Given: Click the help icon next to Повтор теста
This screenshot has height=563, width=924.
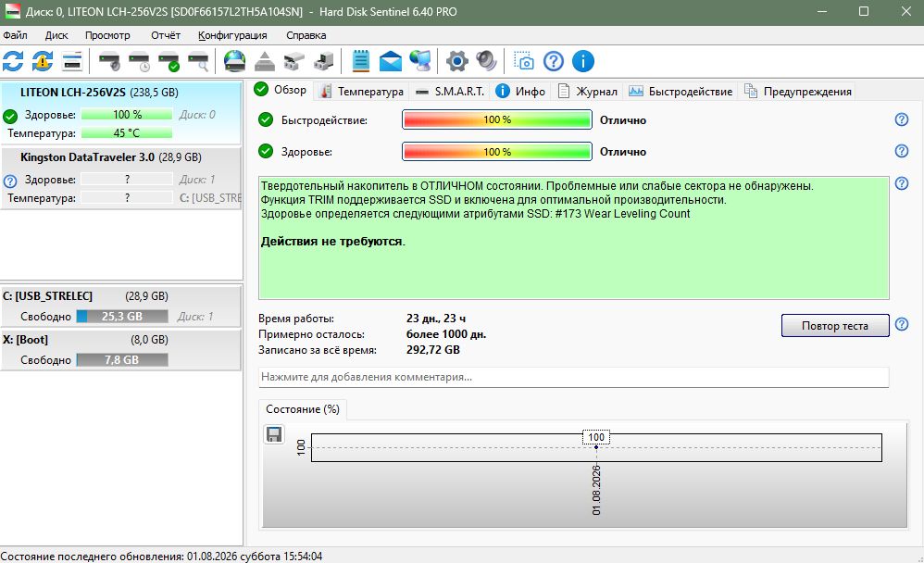Looking at the screenshot, I should tap(901, 324).
